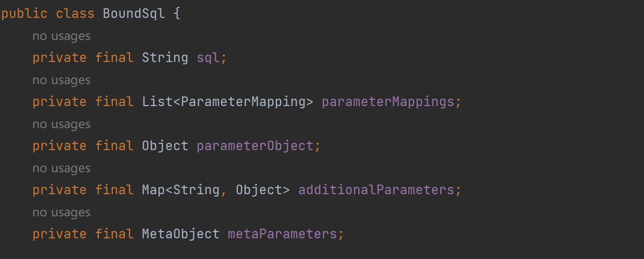Screen dimensions: 644x259
Task: Click the public keyword in class declaration
Action: click(x=24, y=13)
